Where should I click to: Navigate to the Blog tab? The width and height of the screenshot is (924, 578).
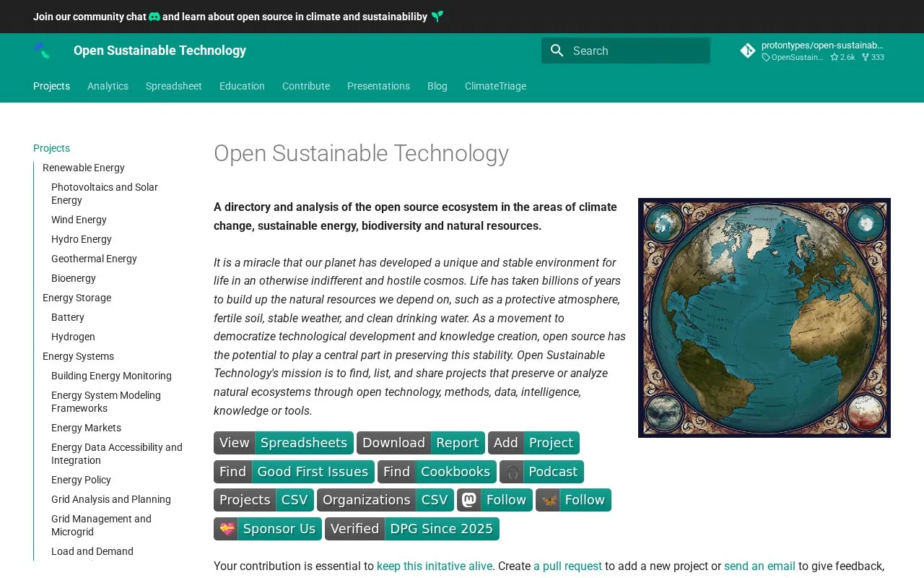pyautogui.click(x=437, y=86)
